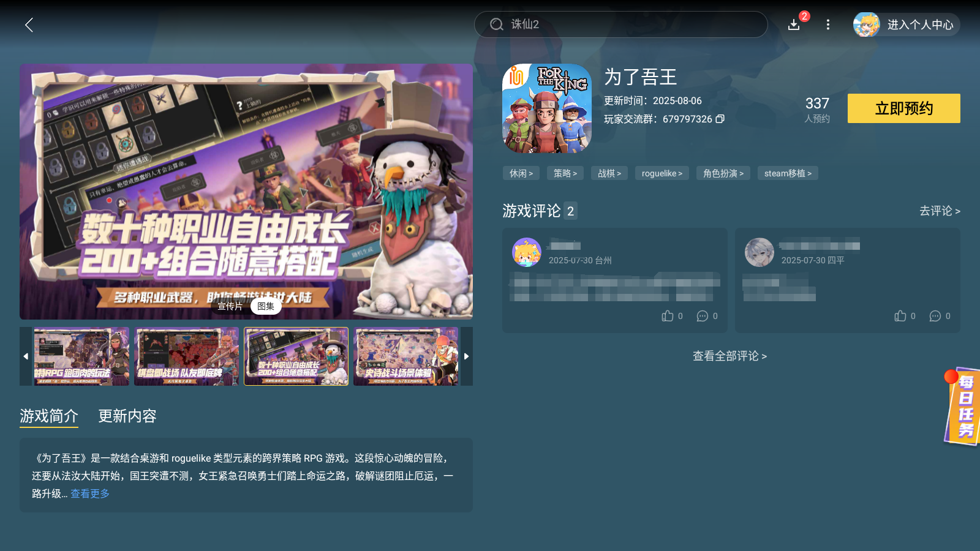Open comments on the 四平 review
The height and width of the screenshot is (551, 980).
tap(935, 316)
